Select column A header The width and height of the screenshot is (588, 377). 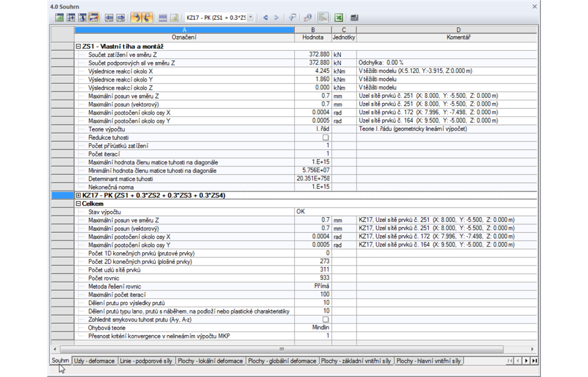[x=184, y=30]
